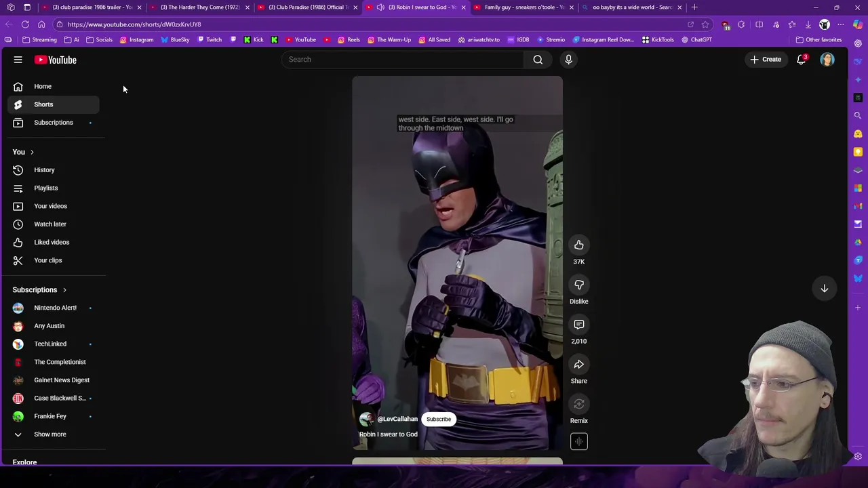The width and height of the screenshot is (868, 488).
Task: Open the Streaming bookmarks folder
Action: (x=39, y=40)
